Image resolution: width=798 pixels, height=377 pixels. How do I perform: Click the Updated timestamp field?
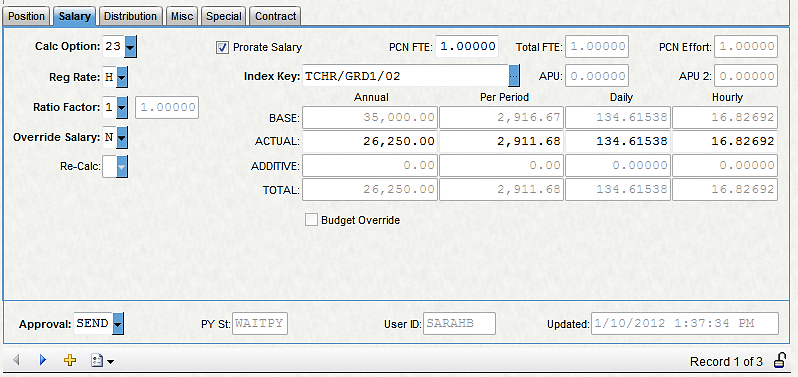(685, 324)
